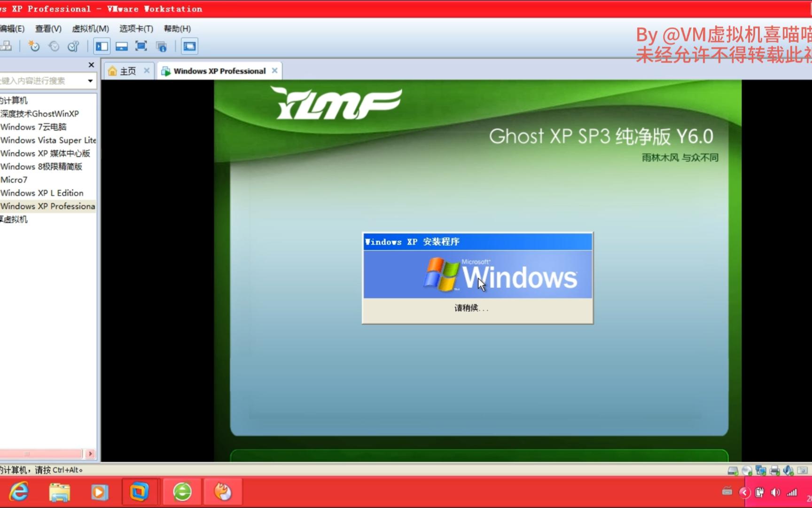Click the VMware Workstation taskbar icon

(x=140, y=492)
